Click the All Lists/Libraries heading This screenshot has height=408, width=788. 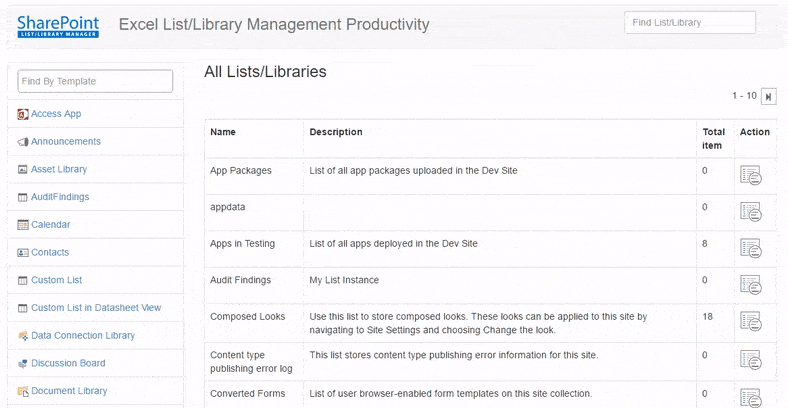pos(265,72)
